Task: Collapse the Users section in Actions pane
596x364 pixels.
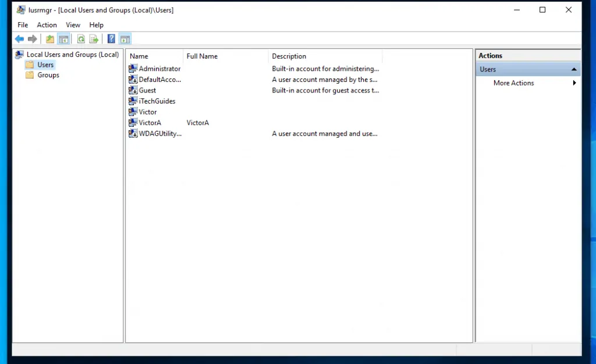Action: click(573, 69)
